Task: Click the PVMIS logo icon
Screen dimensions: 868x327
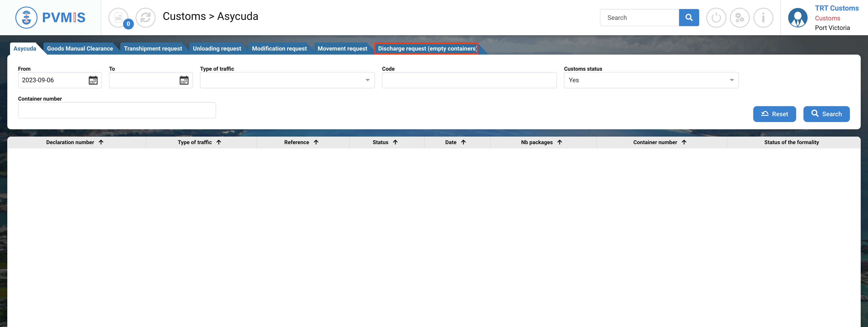Action: (x=26, y=18)
